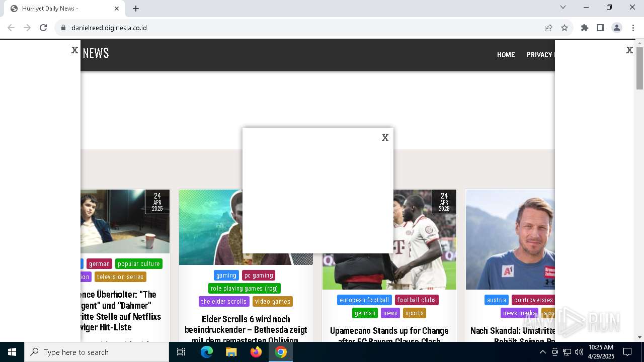Select the 'sports' tag
This screenshot has width=644, height=362.
415,313
